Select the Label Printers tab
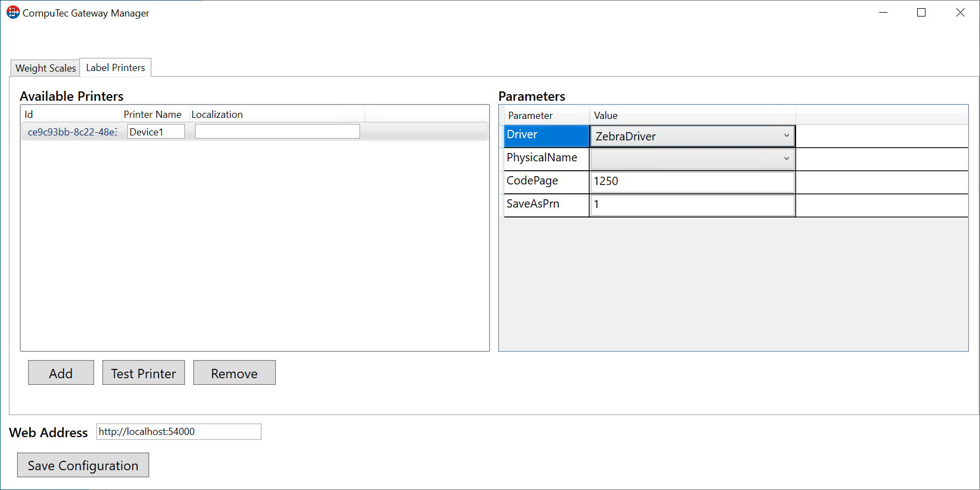 click(116, 68)
